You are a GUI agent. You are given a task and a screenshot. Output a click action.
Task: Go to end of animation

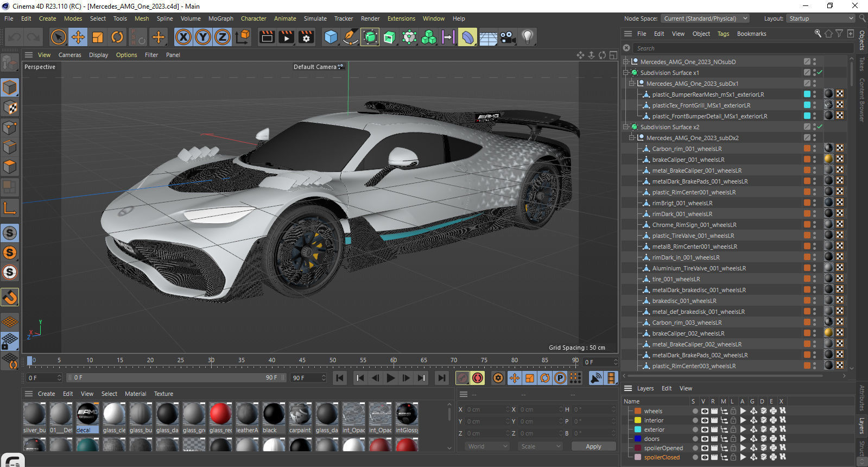click(x=442, y=378)
